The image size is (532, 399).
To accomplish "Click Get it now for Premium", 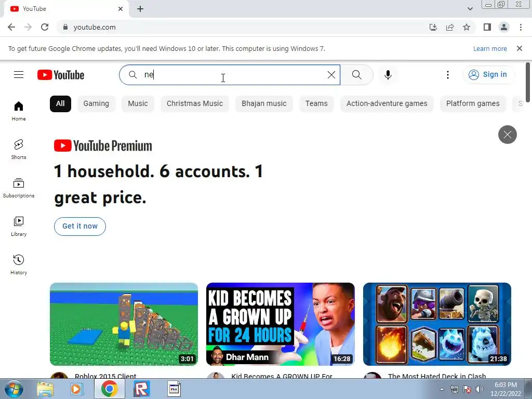I will tap(79, 227).
